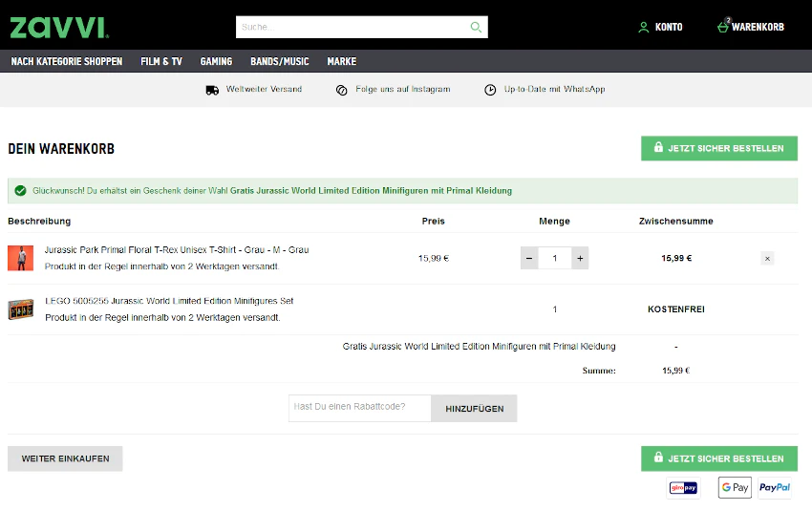
Task: Click the Instagram icon
Action: tap(341, 90)
